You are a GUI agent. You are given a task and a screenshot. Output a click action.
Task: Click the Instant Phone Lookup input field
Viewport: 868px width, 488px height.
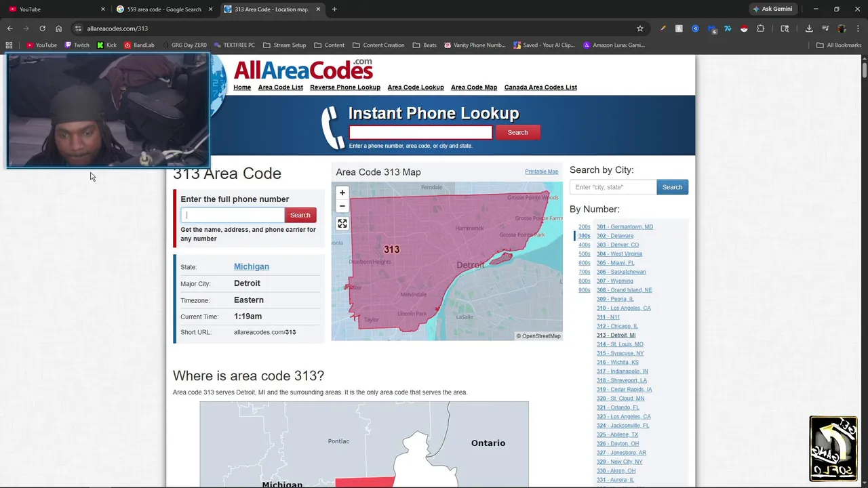click(x=420, y=133)
